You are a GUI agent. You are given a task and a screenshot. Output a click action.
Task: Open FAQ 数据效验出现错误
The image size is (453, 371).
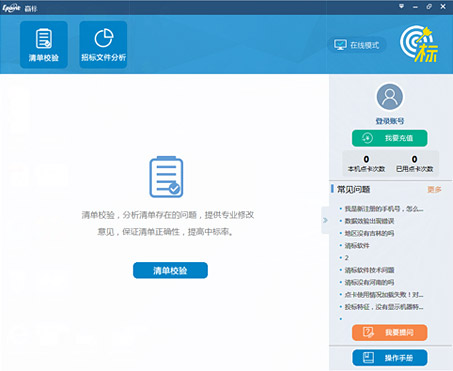click(x=369, y=221)
